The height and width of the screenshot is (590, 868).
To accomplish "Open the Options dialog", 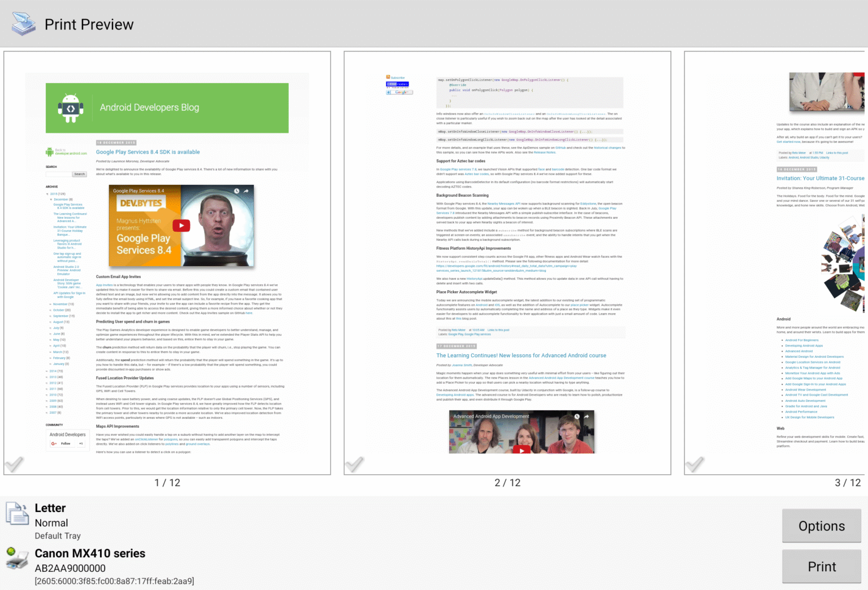I will click(821, 526).
